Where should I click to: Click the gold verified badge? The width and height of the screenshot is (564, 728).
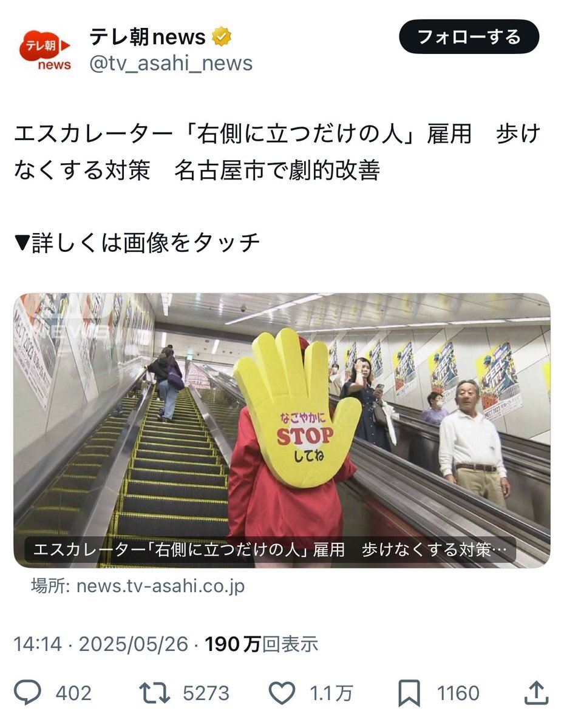[221, 38]
